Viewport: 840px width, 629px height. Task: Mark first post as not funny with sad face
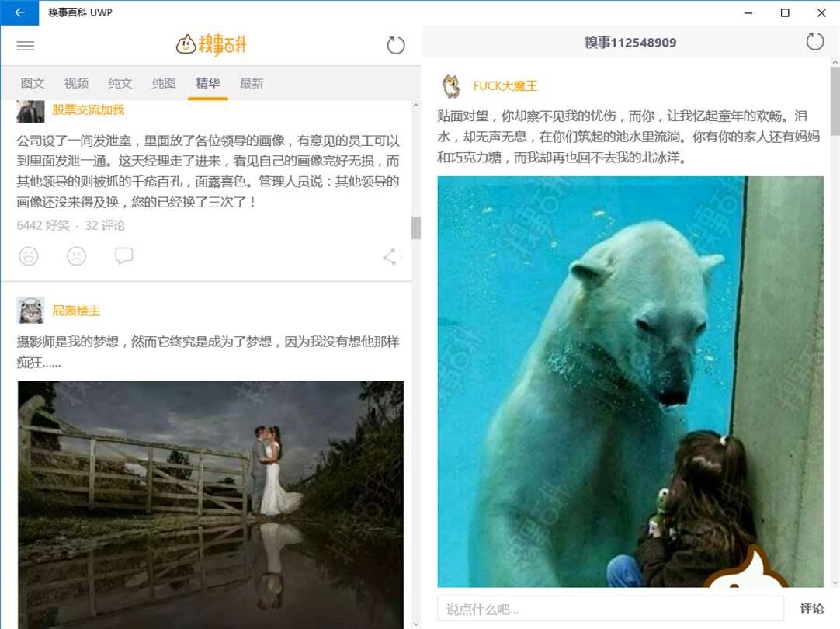[77, 256]
